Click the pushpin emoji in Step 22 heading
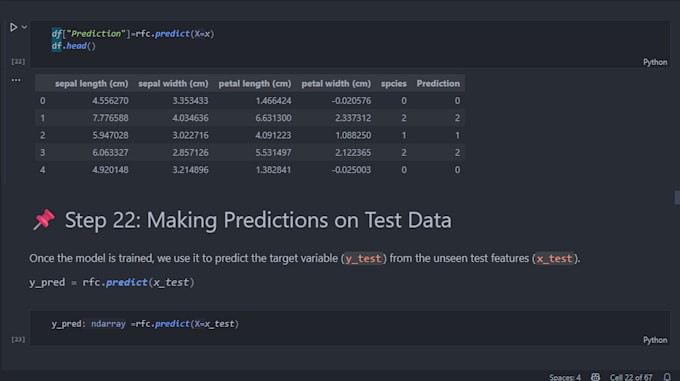This screenshot has width=680, height=381. 44,220
